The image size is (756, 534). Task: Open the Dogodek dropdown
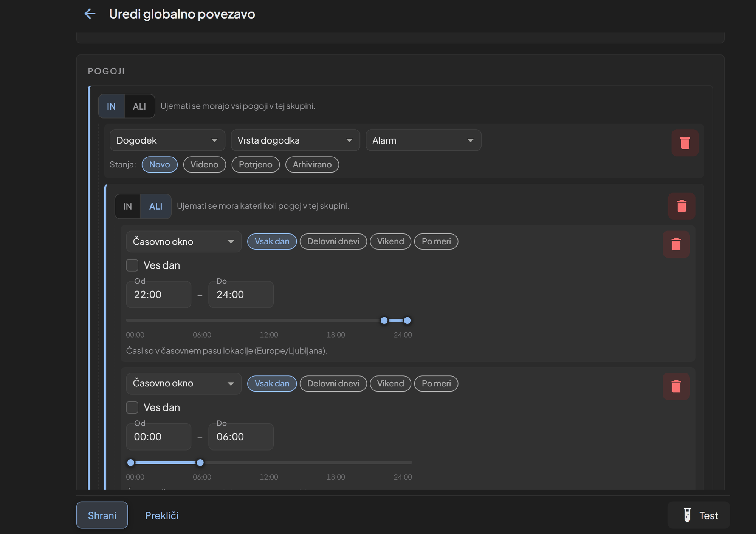167,140
